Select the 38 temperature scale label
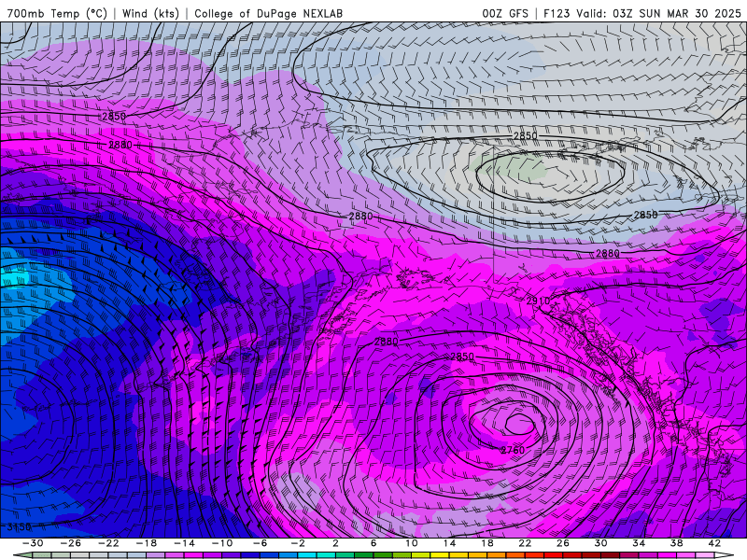Image resolution: width=747 pixels, height=560 pixels. (x=676, y=543)
